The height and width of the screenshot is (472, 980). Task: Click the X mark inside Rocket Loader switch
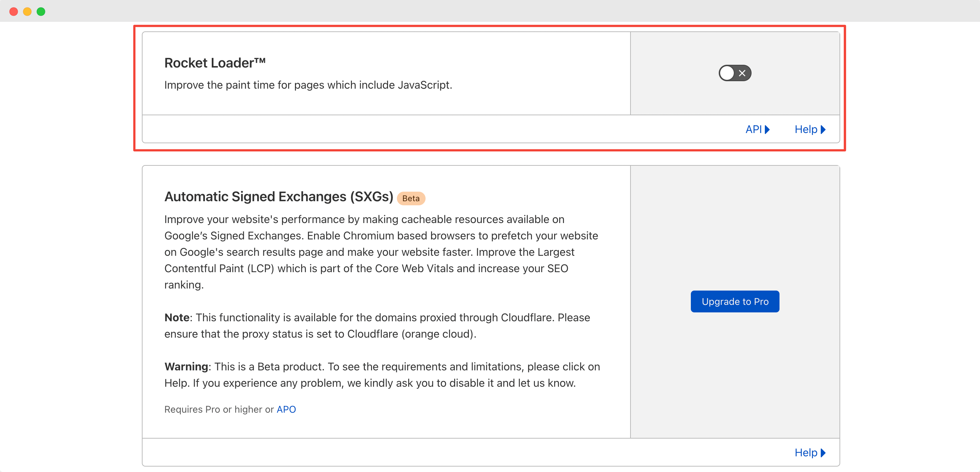(x=742, y=73)
